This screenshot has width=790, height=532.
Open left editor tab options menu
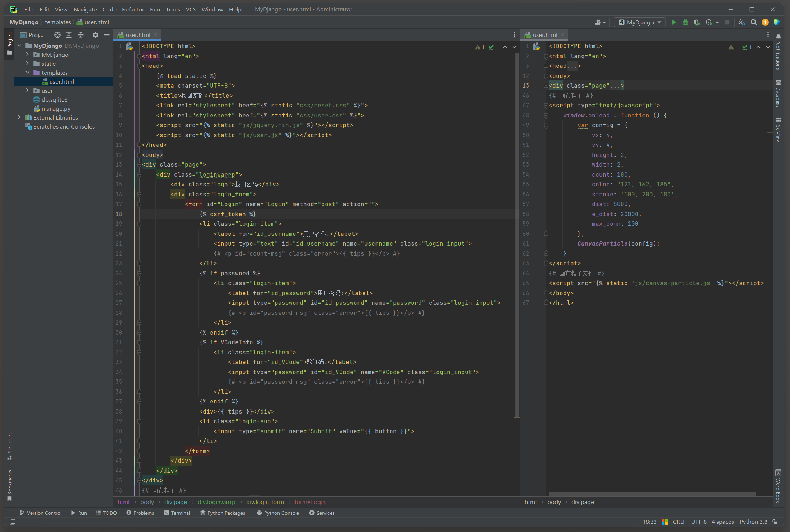coord(514,35)
